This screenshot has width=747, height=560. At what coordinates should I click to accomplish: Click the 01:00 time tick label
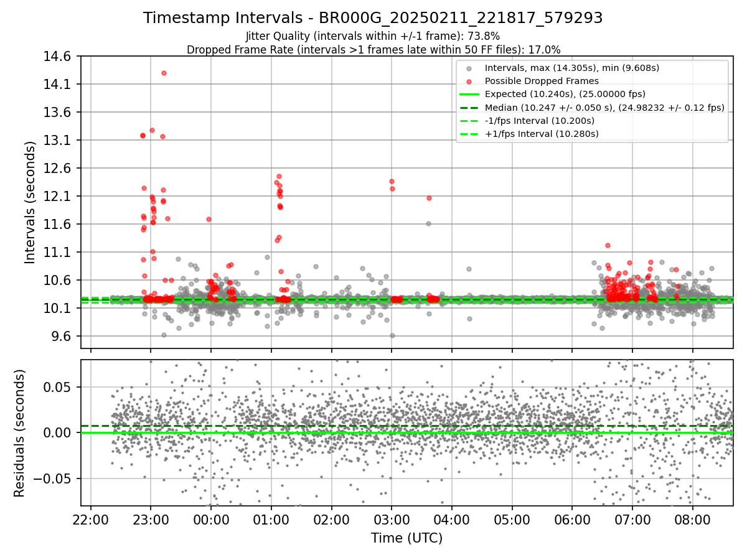tap(271, 520)
